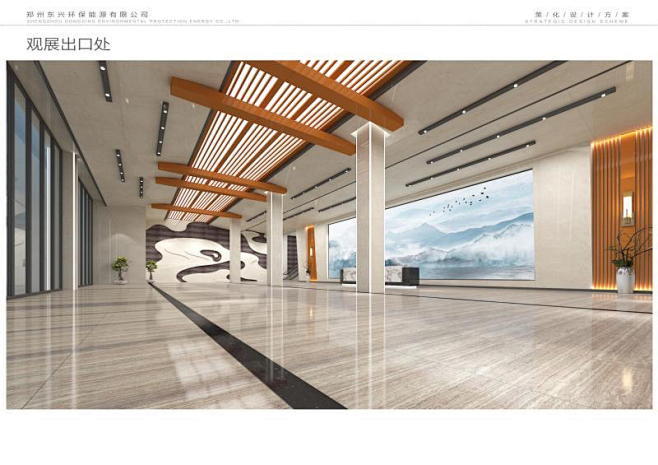Click the STRATEGIC DESIGN SCHEME subtitle

pos(591,21)
